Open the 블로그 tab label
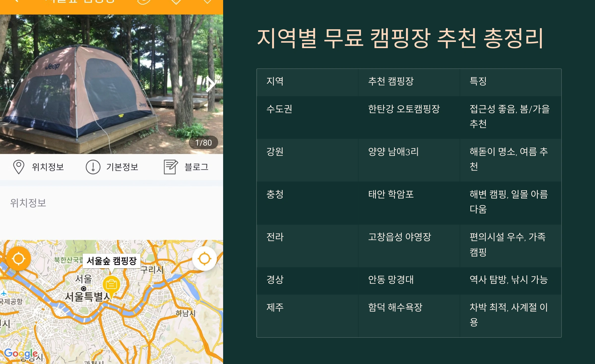 tap(196, 167)
